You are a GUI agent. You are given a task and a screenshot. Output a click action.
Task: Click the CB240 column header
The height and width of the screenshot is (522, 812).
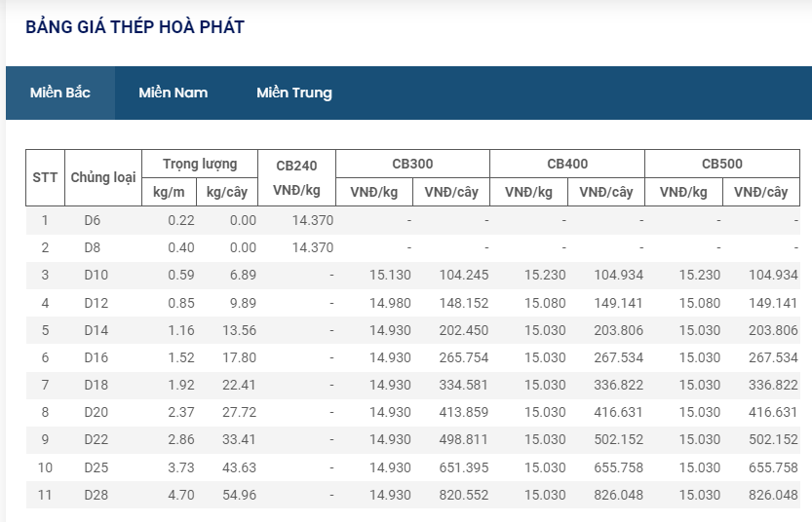pos(296,177)
